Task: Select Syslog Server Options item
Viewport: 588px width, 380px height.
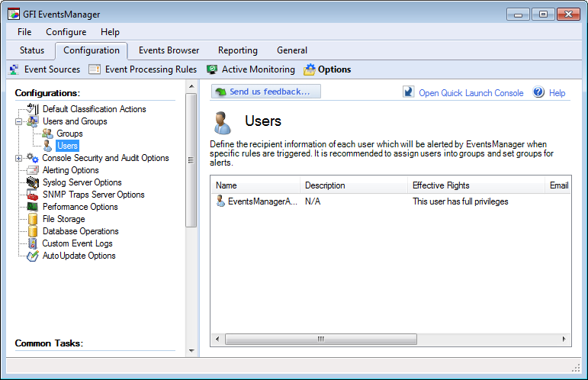Action: [x=82, y=182]
